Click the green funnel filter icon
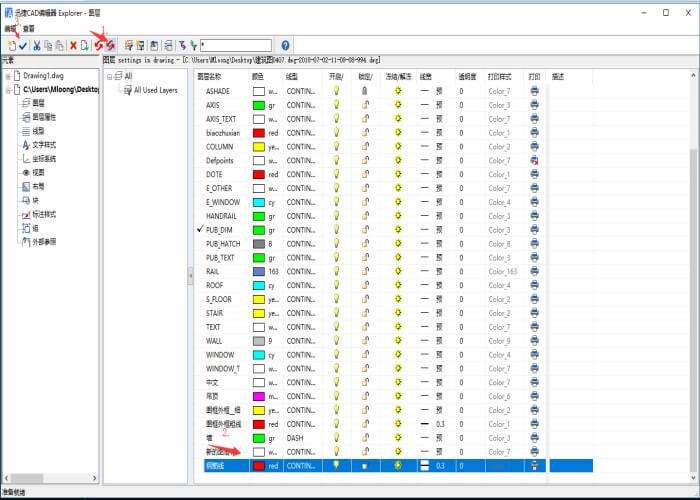Viewport: 700px width, 500px height. point(193,45)
